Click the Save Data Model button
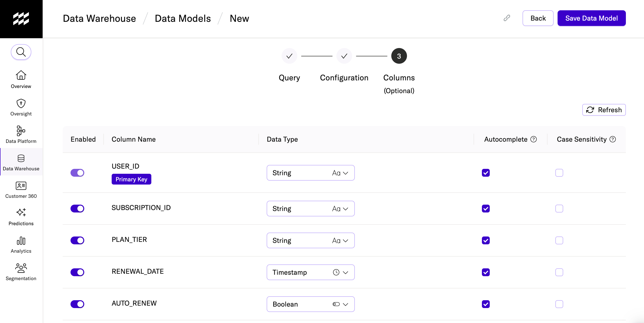 tap(591, 18)
